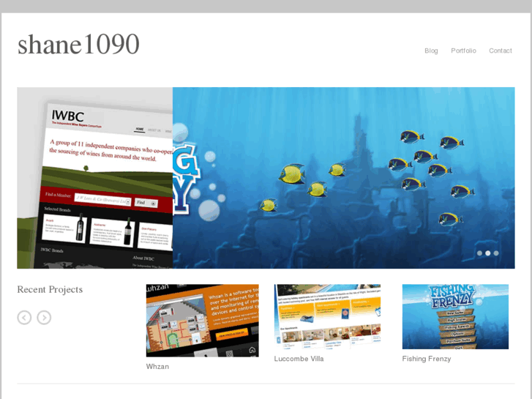This screenshot has height=399, width=532.
Task: Open the IWBC website slide image
Action: 94,178
